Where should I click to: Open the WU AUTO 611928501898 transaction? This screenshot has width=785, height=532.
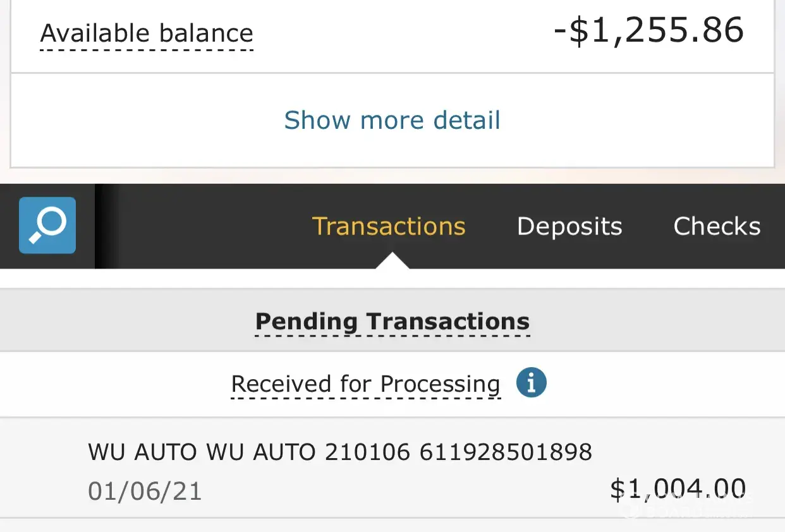coord(340,452)
